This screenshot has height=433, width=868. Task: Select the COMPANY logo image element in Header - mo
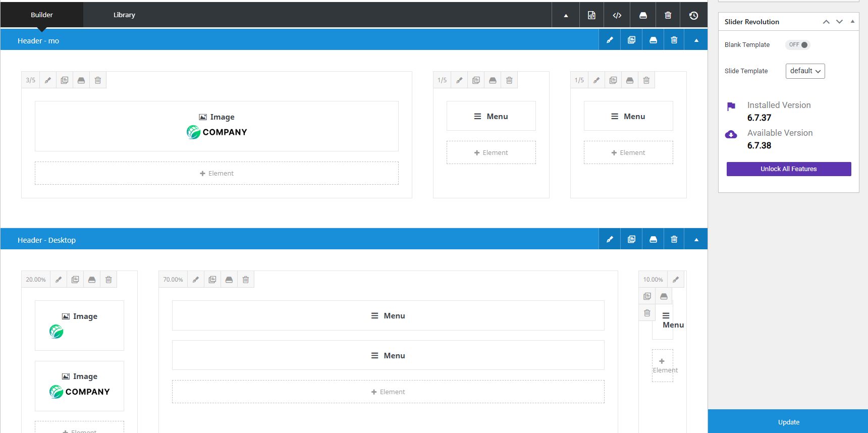(216, 126)
